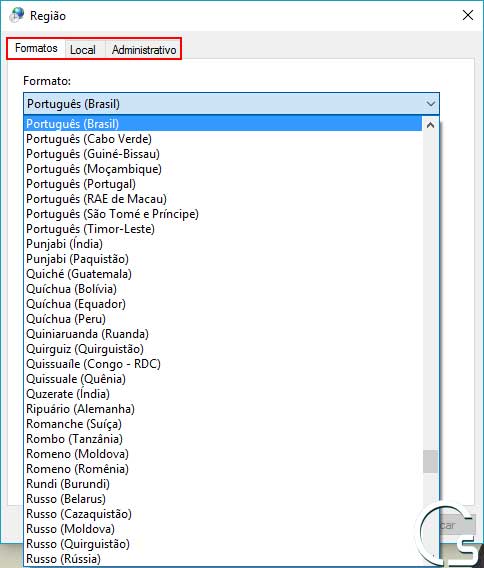Switch to the Local tab

tap(83, 50)
